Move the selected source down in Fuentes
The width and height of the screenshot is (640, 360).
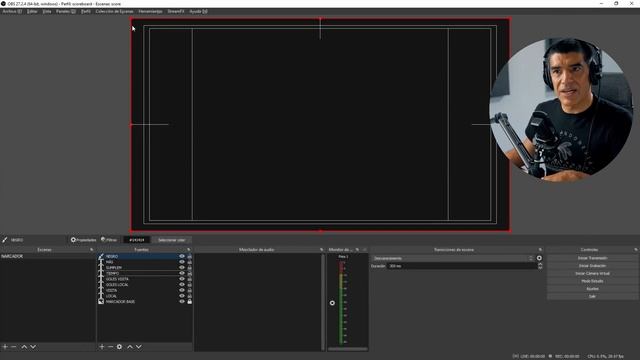[x=139, y=347]
